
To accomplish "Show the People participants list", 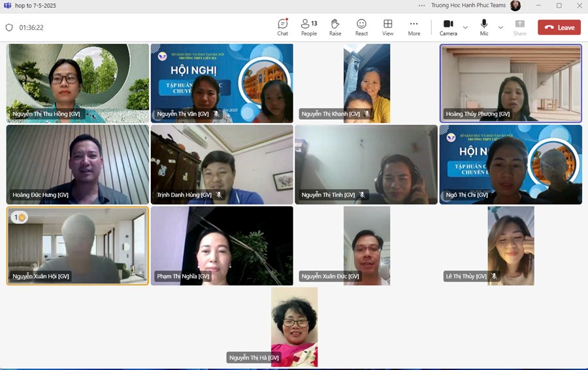I will point(309,27).
